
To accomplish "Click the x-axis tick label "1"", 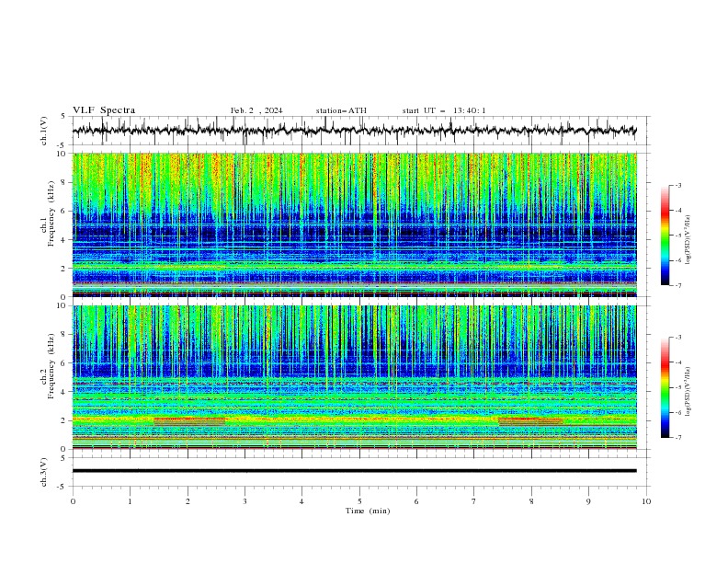I will [x=130, y=501].
